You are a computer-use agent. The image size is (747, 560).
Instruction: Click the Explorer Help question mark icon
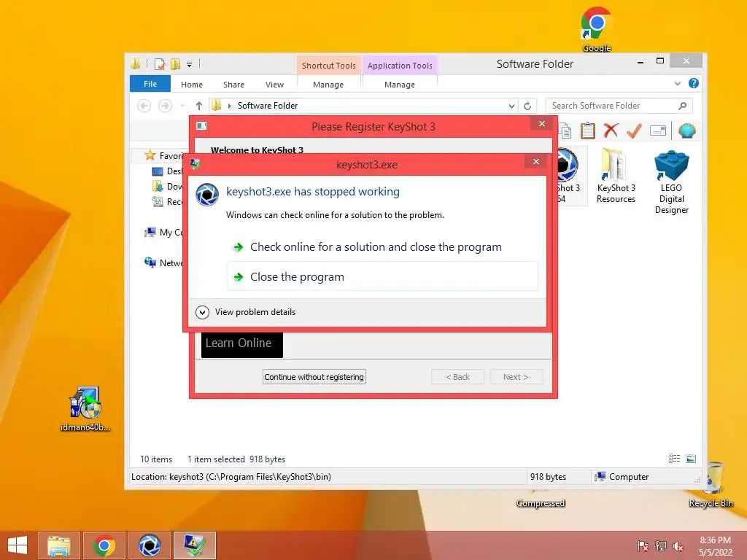tap(694, 83)
